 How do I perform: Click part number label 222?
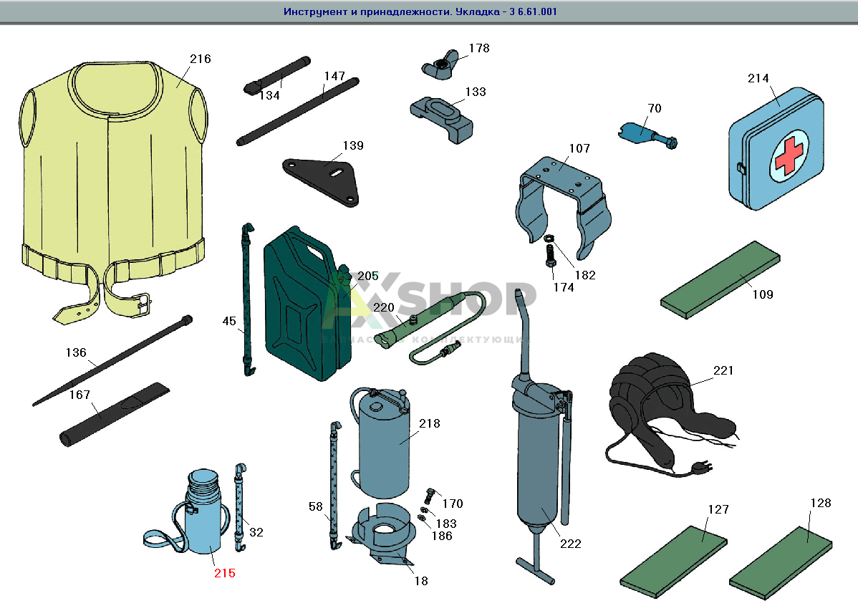point(571,544)
